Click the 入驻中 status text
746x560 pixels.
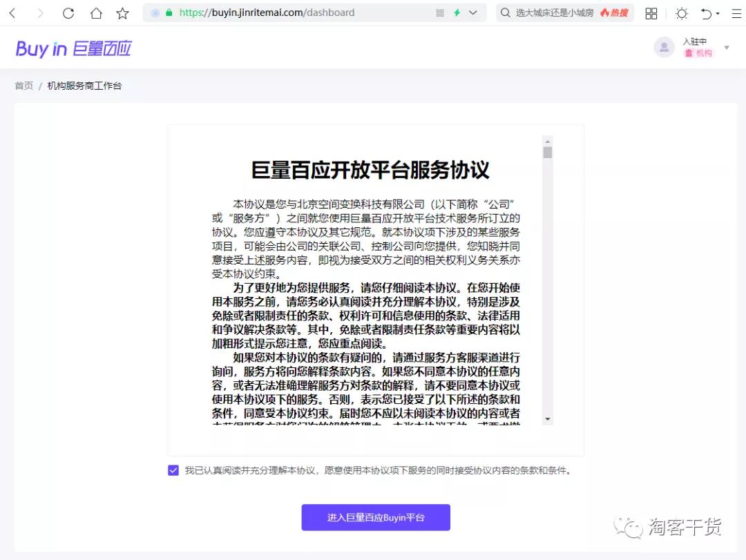[x=695, y=41]
